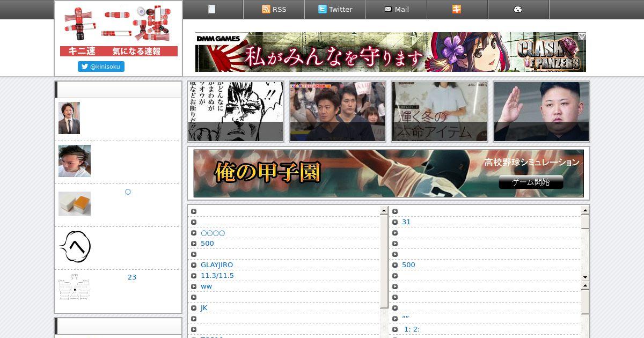The image size is (644, 338).
Task: Click the orange キ icon in navigation bar
Action: pos(457,9)
